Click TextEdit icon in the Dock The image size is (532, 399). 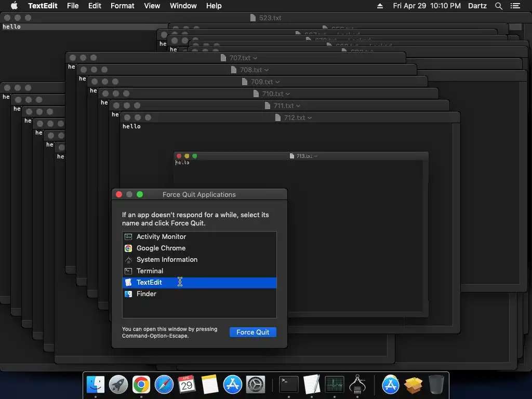(312, 384)
